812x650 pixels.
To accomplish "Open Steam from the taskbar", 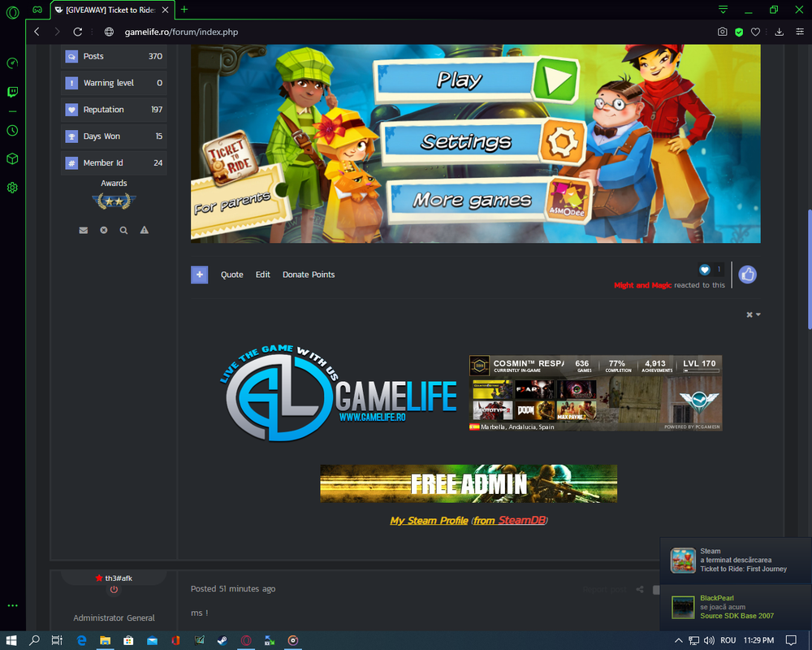I will click(222, 641).
